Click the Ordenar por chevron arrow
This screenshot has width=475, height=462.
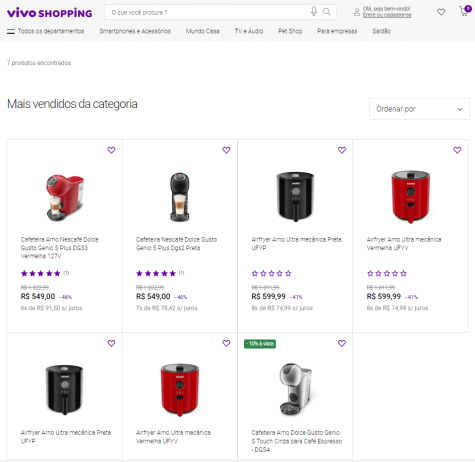(460, 109)
